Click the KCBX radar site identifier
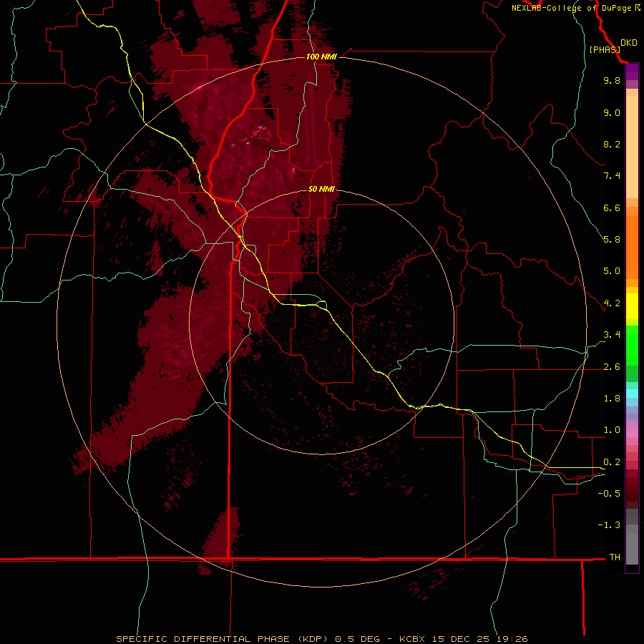Screen dimensions: 644x644 point(413,639)
